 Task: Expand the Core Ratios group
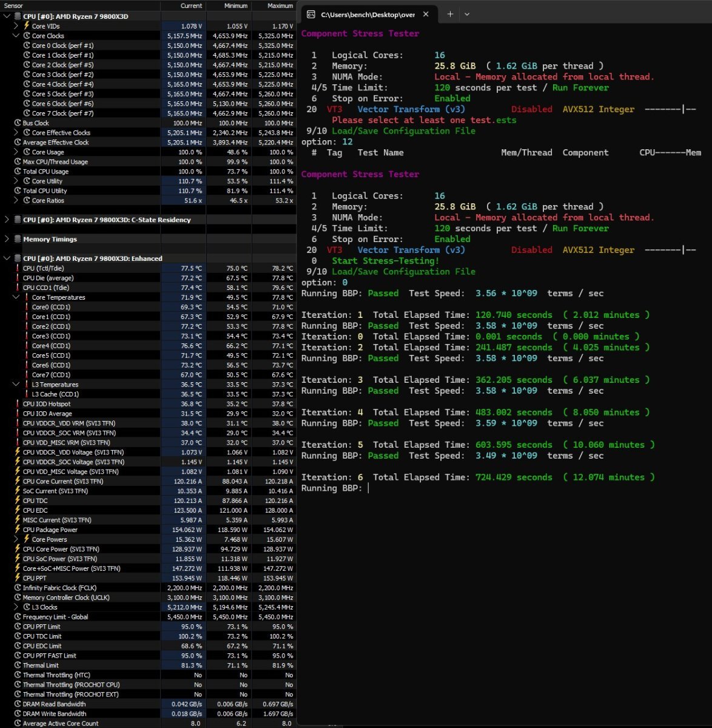tap(16, 201)
